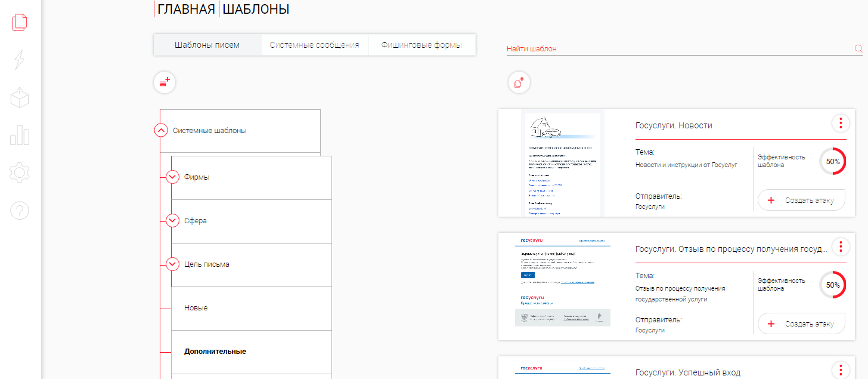This screenshot has height=379, width=868.
Task: Select the Сфера category label
Action: [196, 221]
